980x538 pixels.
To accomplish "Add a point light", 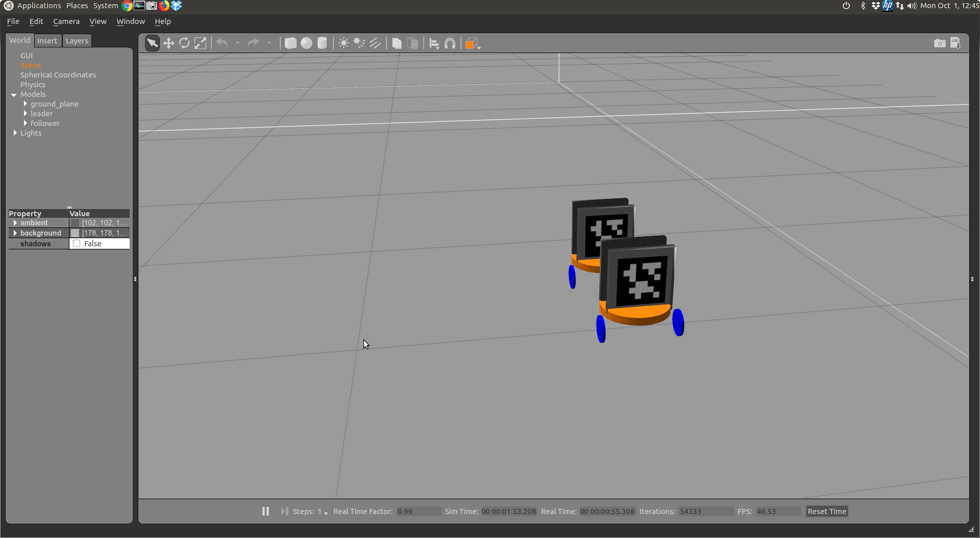I will [344, 43].
